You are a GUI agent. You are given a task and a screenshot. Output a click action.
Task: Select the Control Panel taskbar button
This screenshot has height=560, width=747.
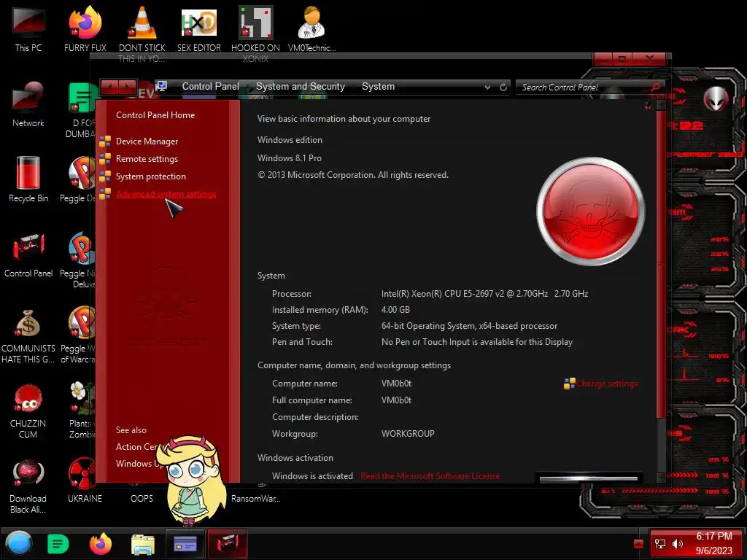click(228, 544)
